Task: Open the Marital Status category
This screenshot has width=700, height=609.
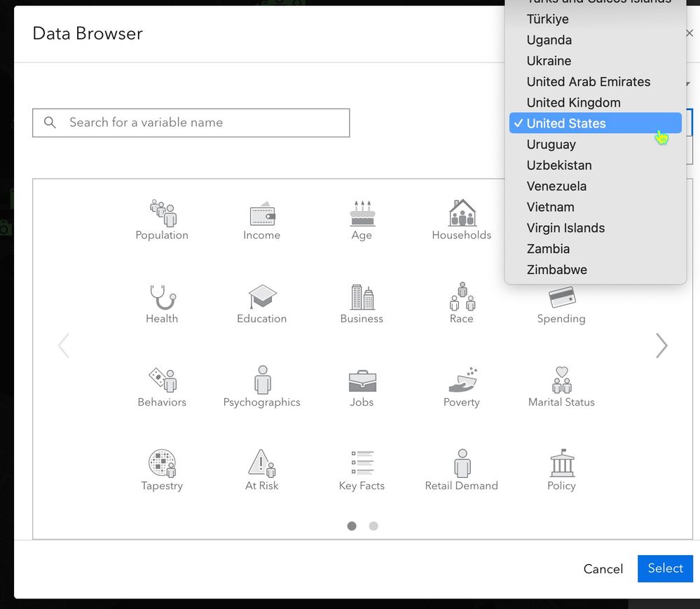Action: pyautogui.click(x=561, y=387)
